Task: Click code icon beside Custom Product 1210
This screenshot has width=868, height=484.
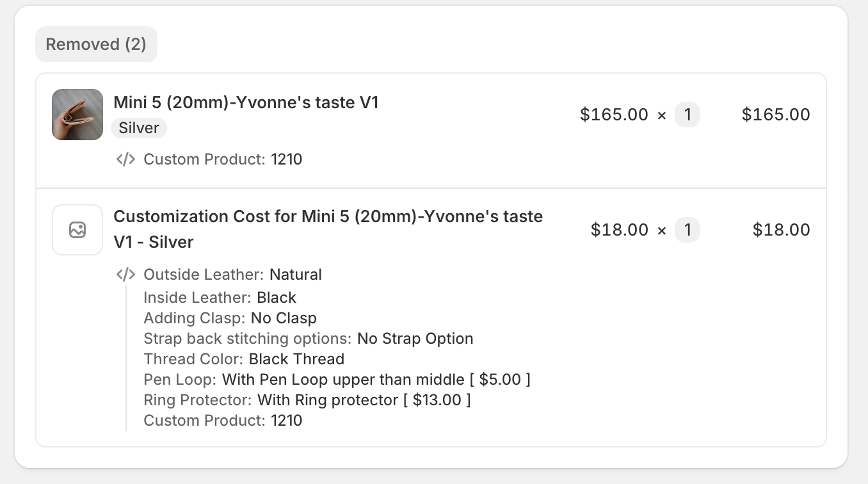Action: point(125,159)
